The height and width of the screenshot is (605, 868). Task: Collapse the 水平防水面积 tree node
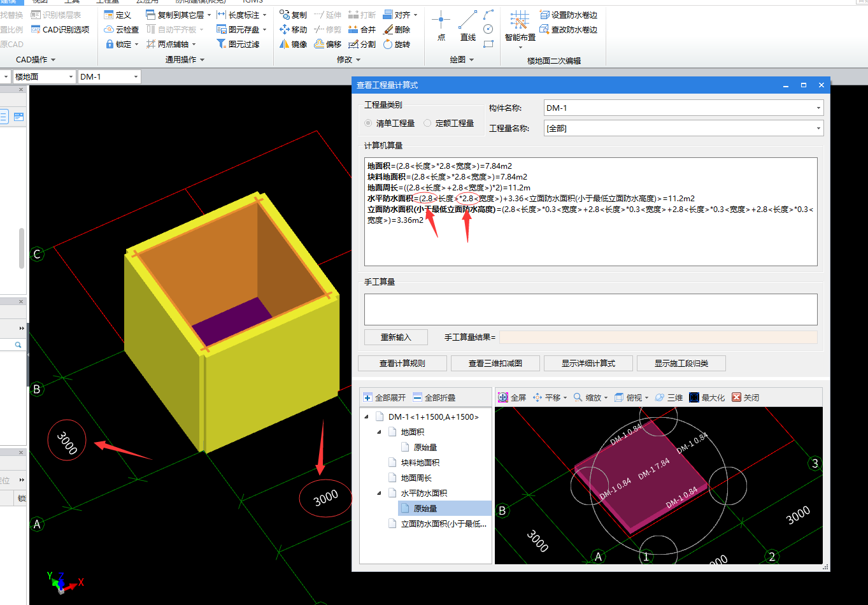(380, 493)
